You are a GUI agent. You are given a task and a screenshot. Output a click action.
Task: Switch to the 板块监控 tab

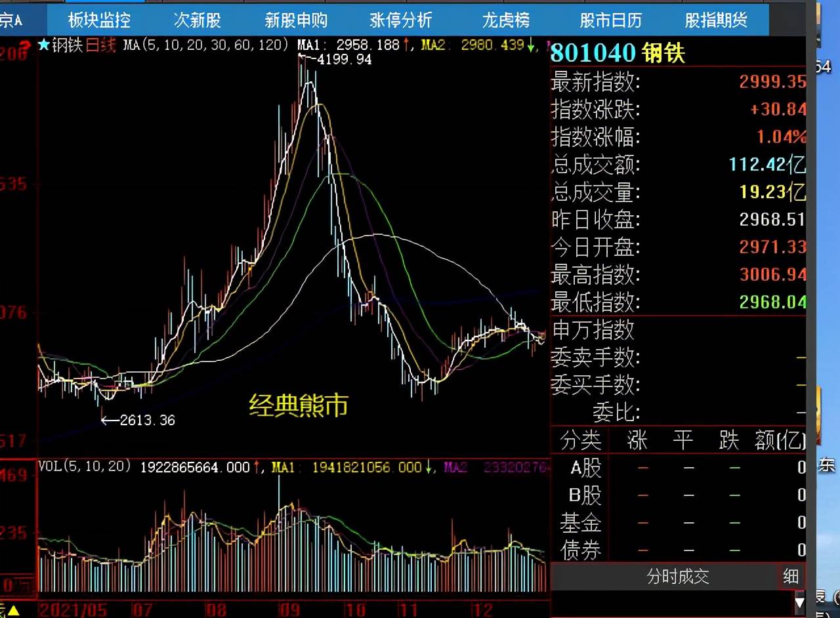click(99, 20)
